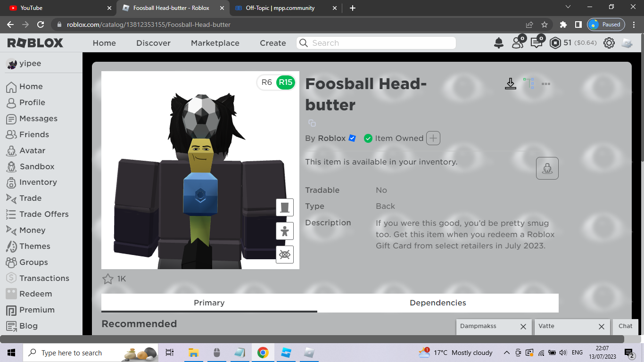
Task: Click the copy icon below item title
Action: tap(312, 123)
